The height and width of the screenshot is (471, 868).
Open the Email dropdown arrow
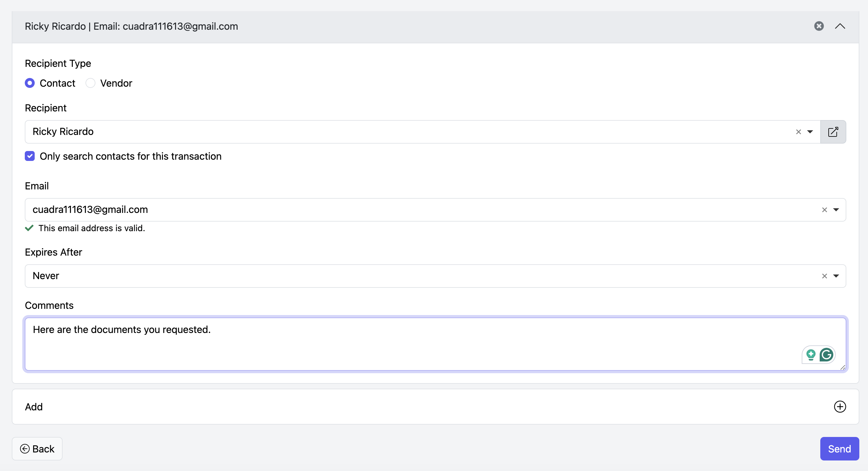[x=836, y=210]
